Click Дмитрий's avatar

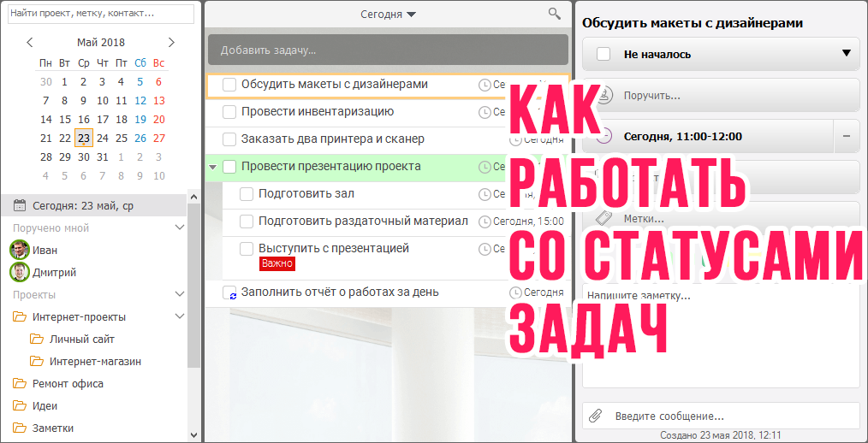tap(20, 272)
